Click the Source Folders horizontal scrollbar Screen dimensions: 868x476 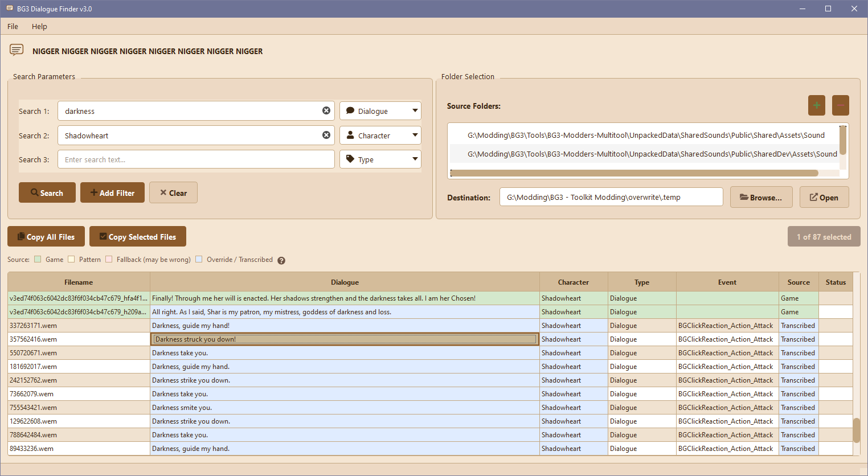pyautogui.click(x=634, y=173)
